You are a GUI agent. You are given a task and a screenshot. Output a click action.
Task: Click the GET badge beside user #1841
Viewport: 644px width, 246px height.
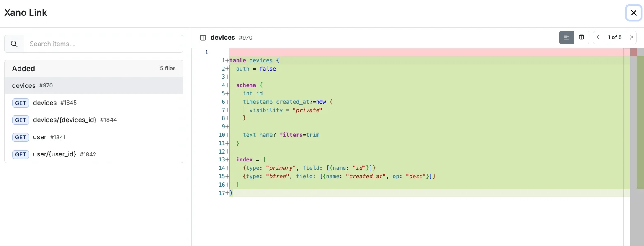click(21, 137)
